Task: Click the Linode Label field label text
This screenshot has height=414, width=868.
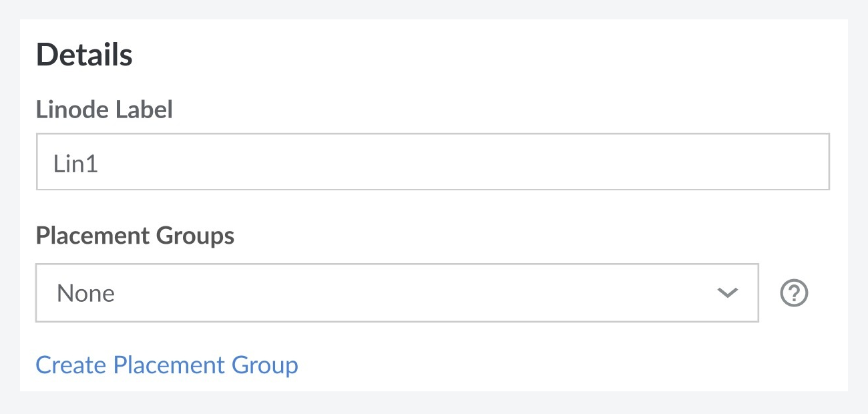Action: [104, 109]
